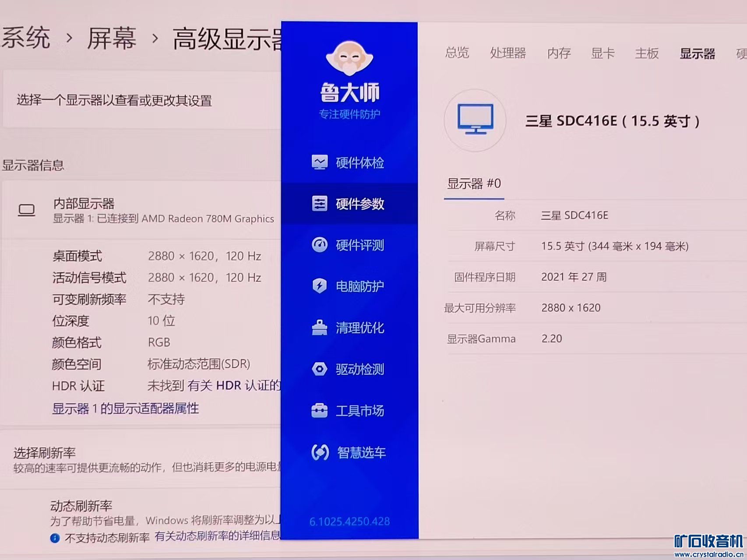Click the 工具市场 toolbox icon
Viewport: 747px width, 560px height.
point(320,410)
